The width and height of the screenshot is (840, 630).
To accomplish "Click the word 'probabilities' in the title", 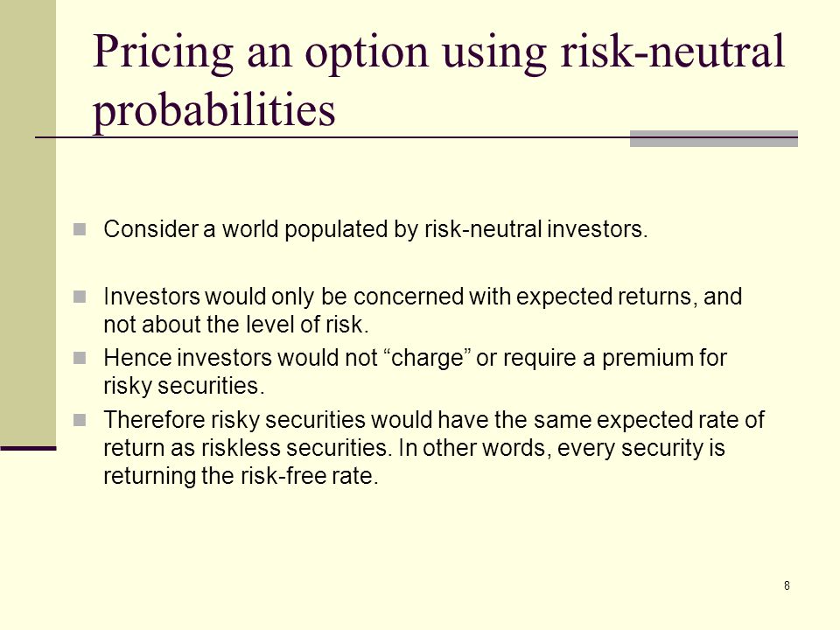I will 213,110.
